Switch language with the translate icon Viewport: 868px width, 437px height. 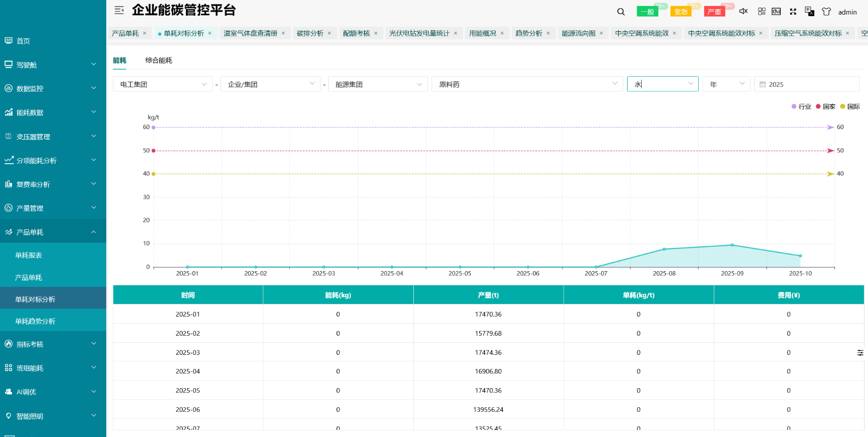(x=810, y=11)
